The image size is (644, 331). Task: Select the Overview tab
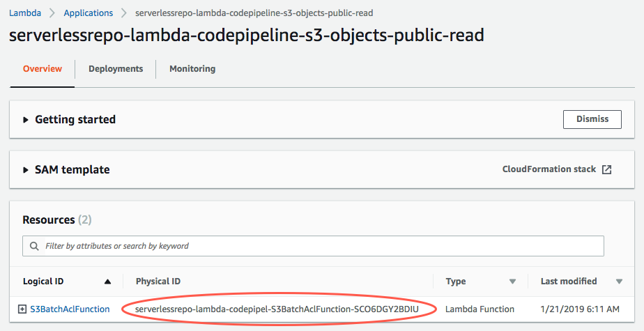click(x=43, y=68)
